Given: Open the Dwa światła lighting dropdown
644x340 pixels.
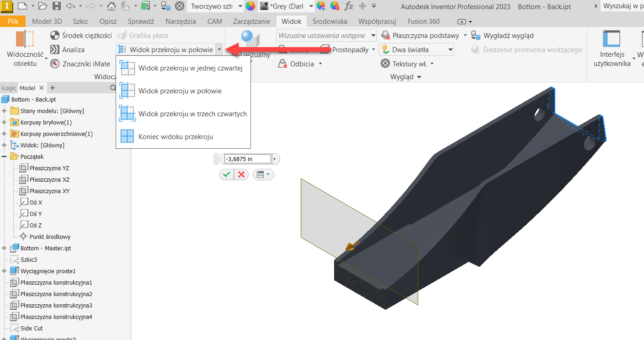Looking at the screenshot, I should (450, 50).
